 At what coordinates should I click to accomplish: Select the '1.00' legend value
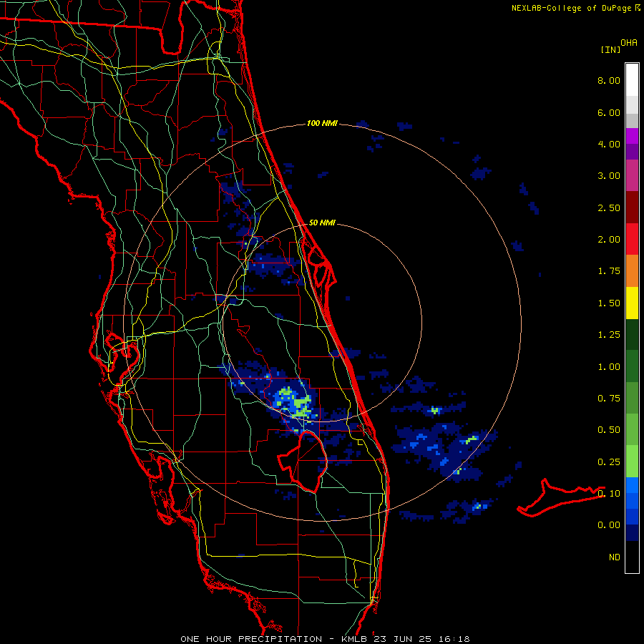pyautogui.click(x=609, y=367)
